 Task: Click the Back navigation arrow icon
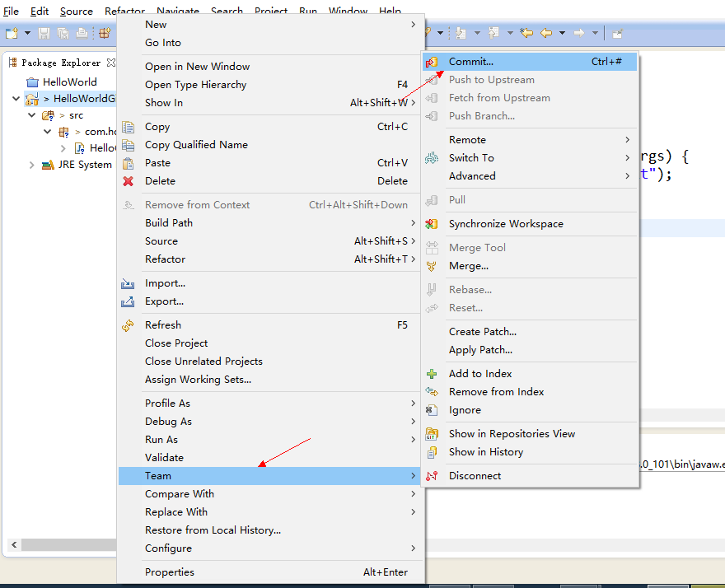[x=546, y=33]
